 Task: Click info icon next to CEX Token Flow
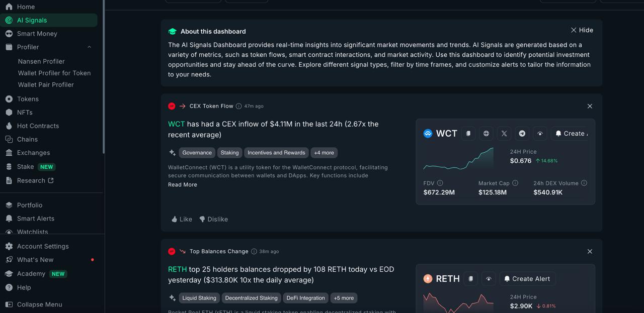(x=238, y=106)
